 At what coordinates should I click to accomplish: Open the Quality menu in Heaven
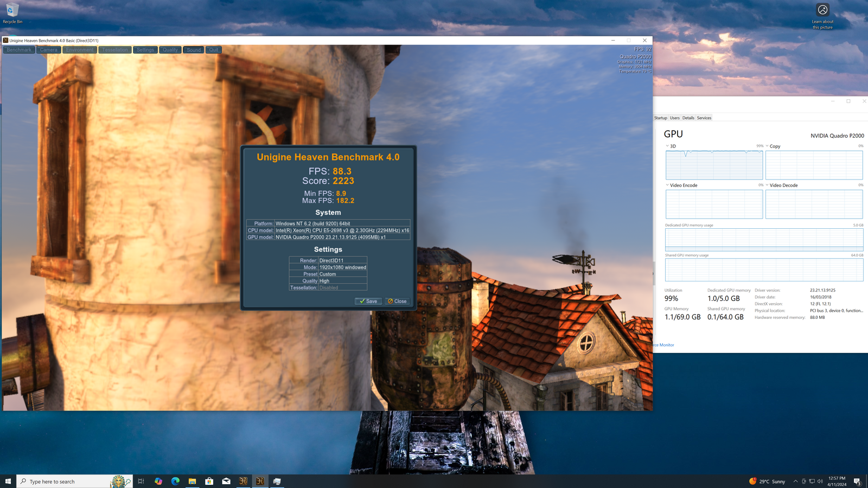point(170,50)
